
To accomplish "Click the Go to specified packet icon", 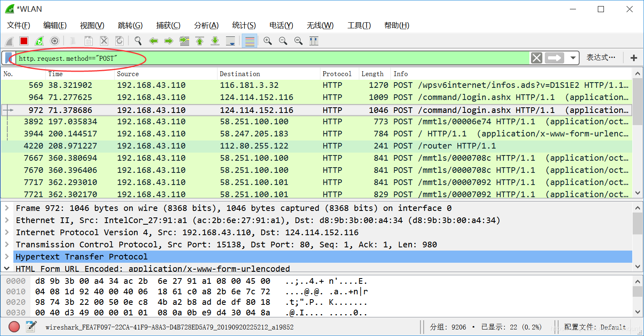I will click(184, 41).
